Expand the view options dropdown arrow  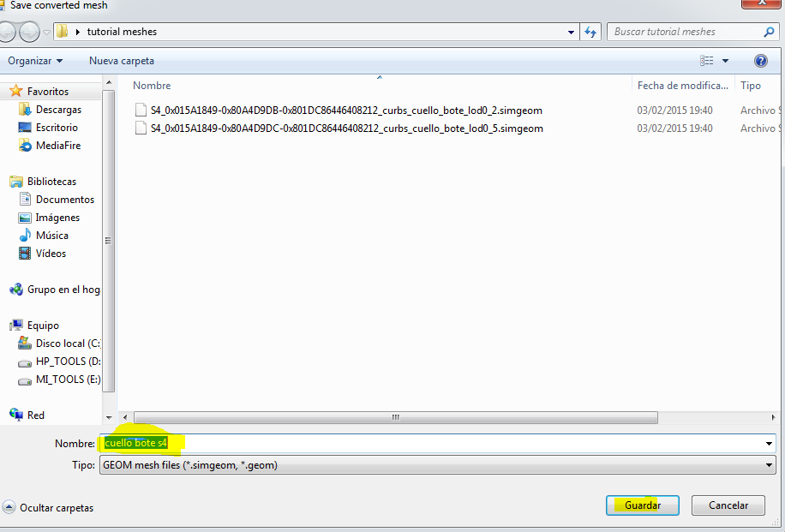pyautogui.click(x=725, y=61)
